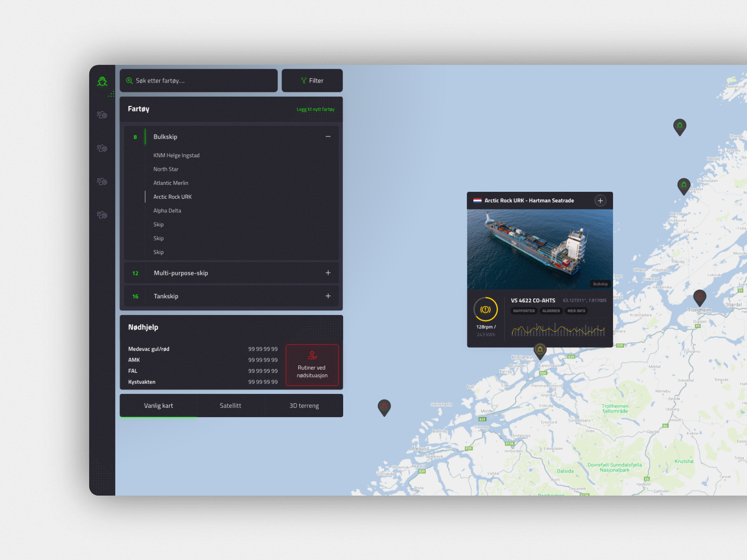This screenshot has height=560, width=747.
Task: Open MER INFO on the vessel card
Action: tap(576, 311)
